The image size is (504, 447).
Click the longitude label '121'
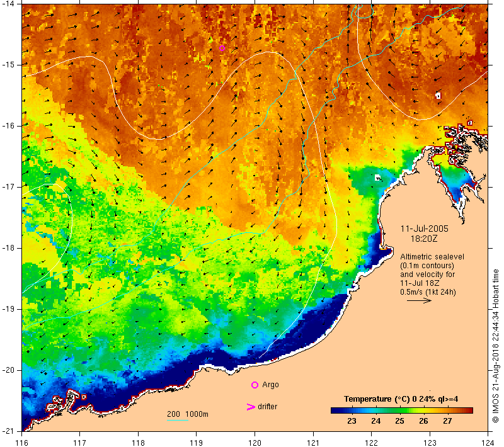click(313, 443)
